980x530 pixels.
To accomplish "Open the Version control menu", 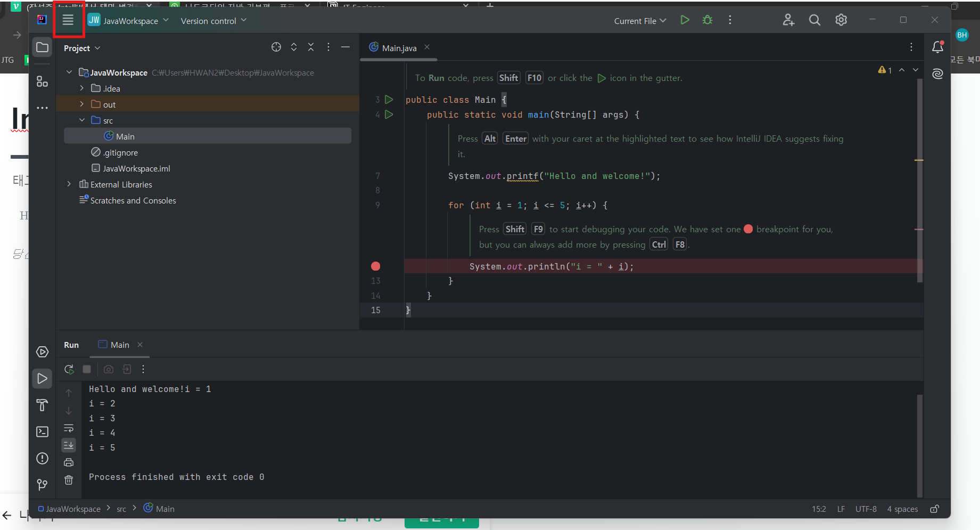I will click(x=213, y=21).
